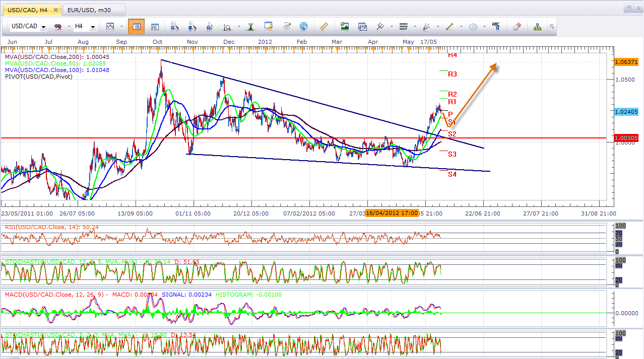Click the add image indicator icon
This screenshot has width=644, height=359.
345,27
